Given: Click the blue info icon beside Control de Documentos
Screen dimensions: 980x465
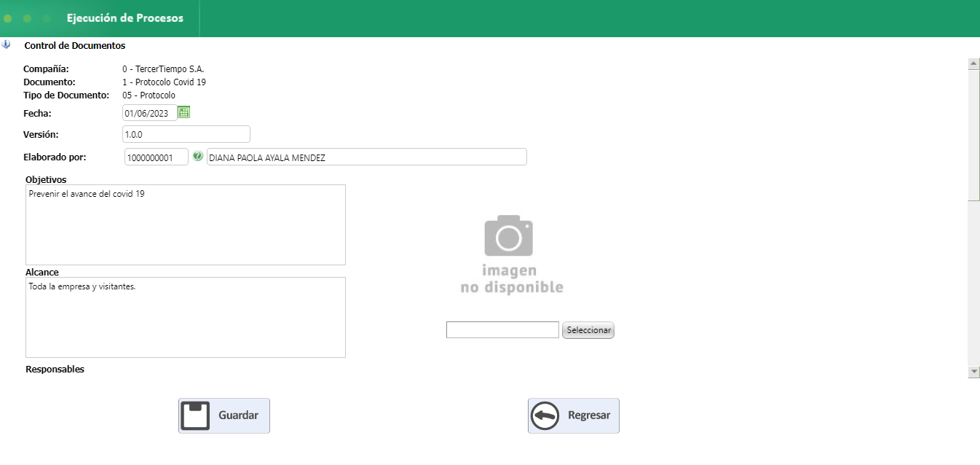Looking at the screenshot, I should pyautogui.click(x=6, y=44).
